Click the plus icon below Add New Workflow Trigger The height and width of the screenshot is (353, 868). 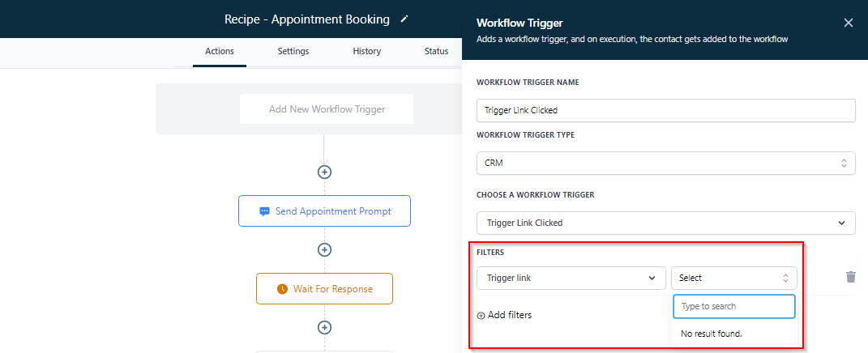[324, 172]
